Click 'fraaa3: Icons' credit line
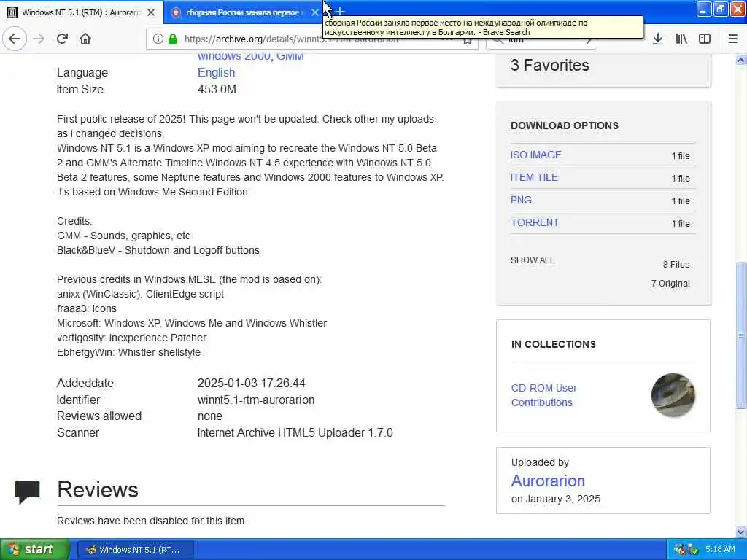The image size is (747, 560). tap(87, 308)
